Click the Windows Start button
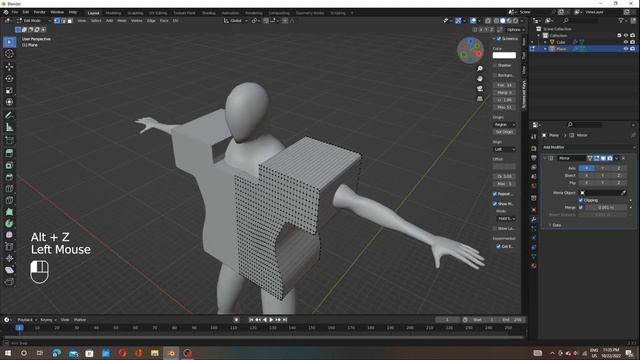The height and width of the screenshot is (360, 640). click(8, 353)
